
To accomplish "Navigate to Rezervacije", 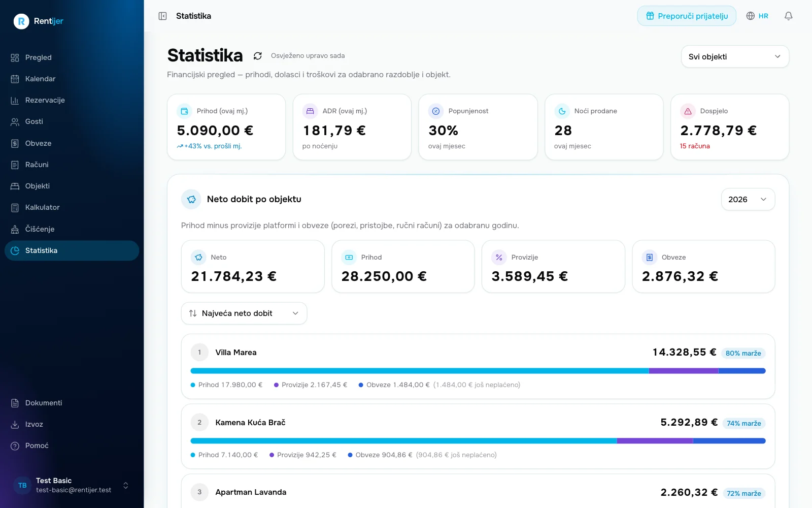I will pyautogui.click(x=72, y=100).
